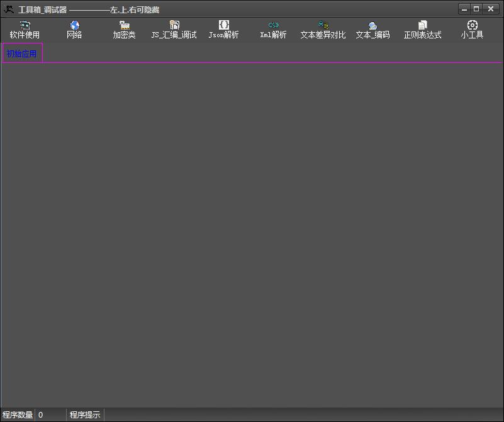This screenshot has width=504, height=422.
Task: Click the app icon in title bar
Action: (9, 9)
